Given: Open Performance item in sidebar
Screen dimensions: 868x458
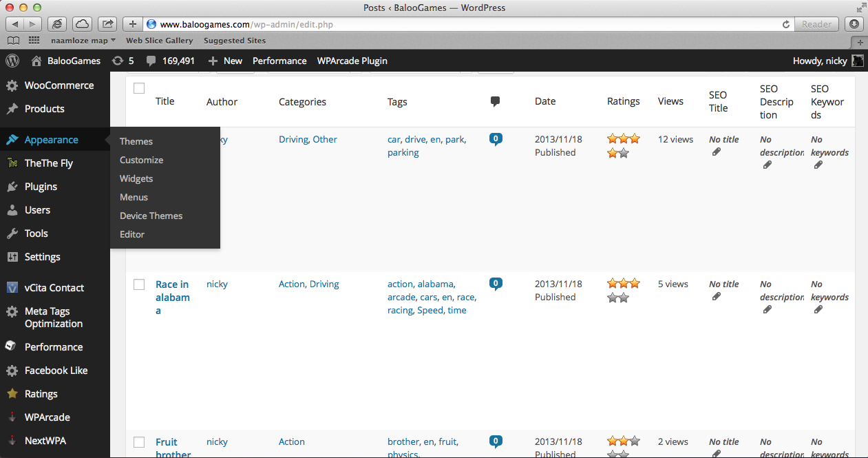Looking at the screenshot, I should [55, 347].
